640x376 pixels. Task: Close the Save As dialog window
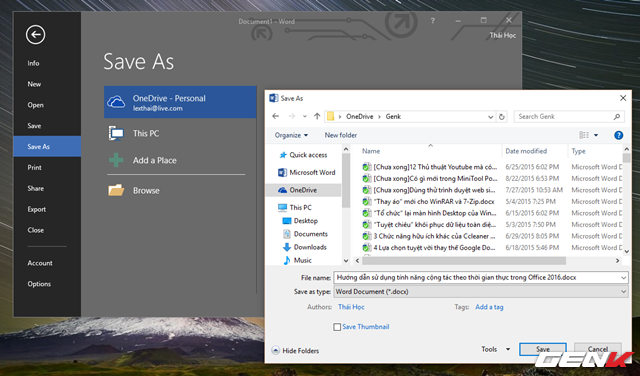tap(623, 98)
